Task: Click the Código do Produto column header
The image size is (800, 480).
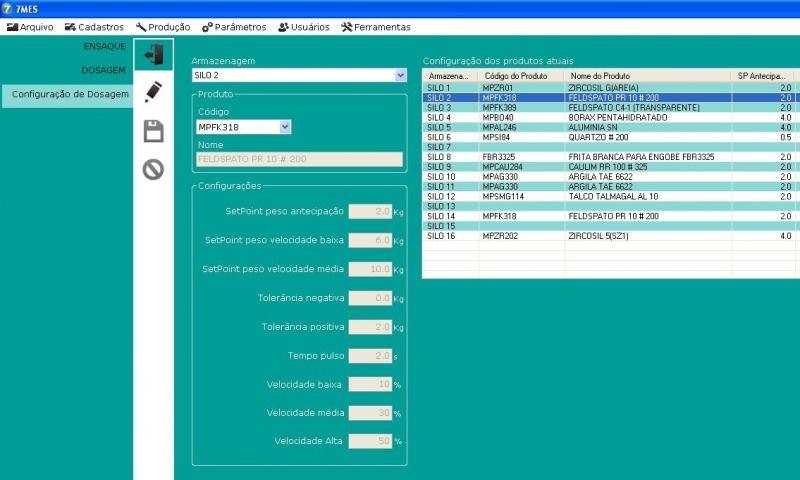Action: click(520, 76)
